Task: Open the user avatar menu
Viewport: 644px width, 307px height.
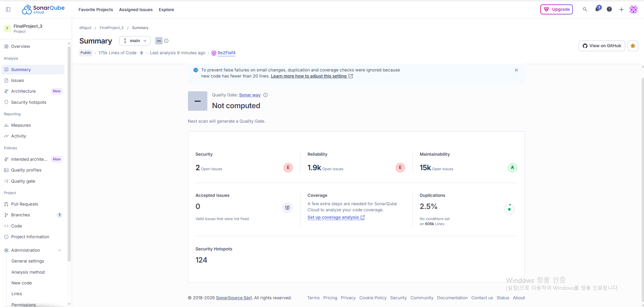Action: tap(634, 9)
